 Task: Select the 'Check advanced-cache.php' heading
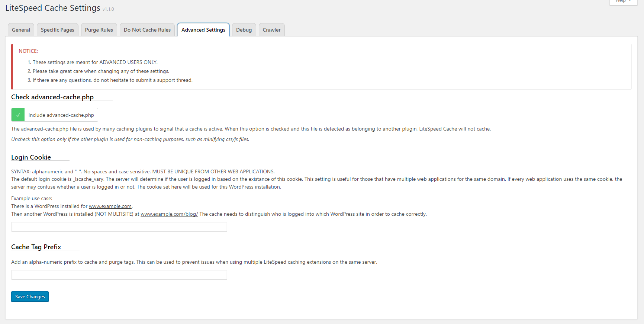[x=52, y=97]
